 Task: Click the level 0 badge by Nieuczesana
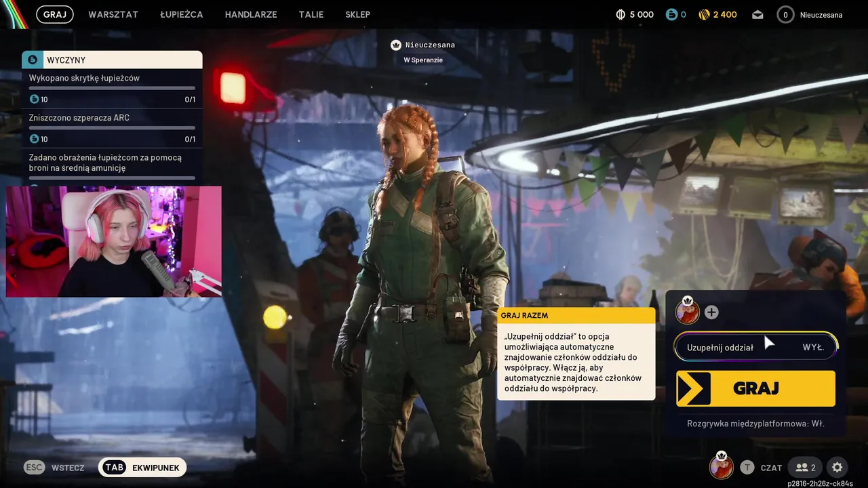[x=785, y=14]
